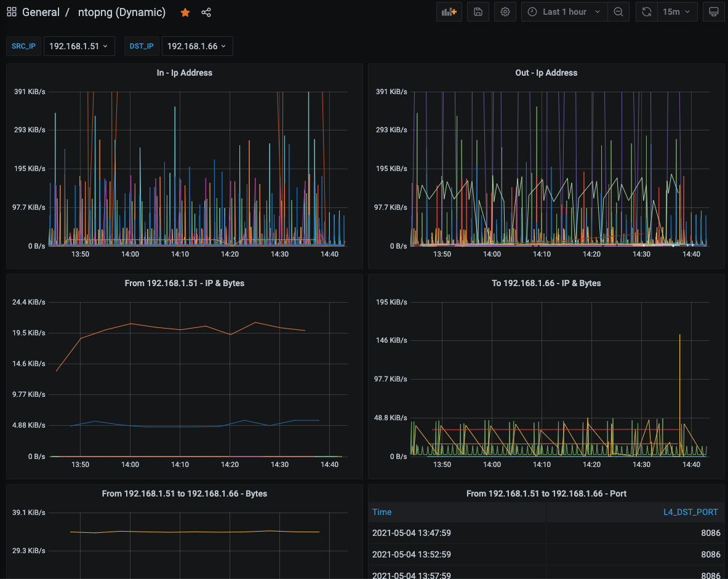Viewport: 728px width, 579px height.
Task: Open dashboard settings gear icon
Action: pyautogui.click(x=505, y=12)
